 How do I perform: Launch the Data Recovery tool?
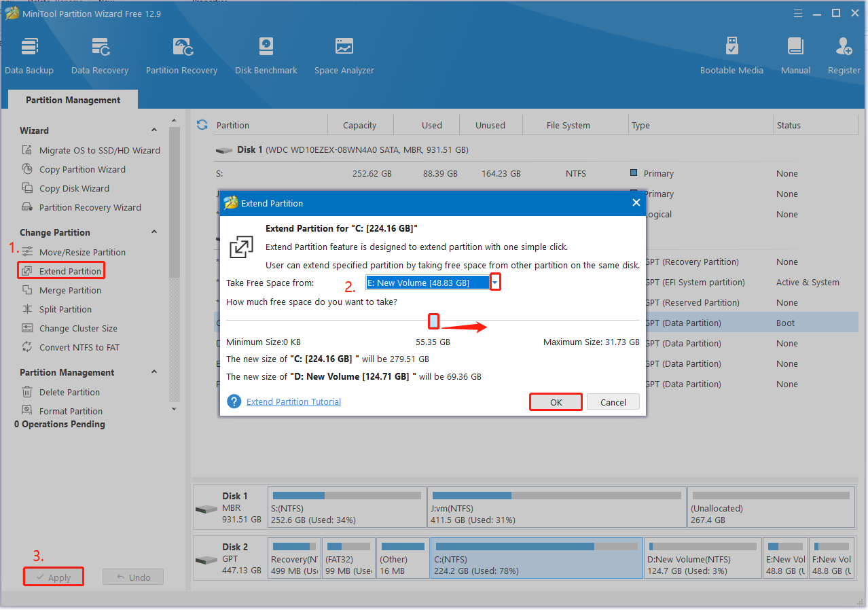tap(100, 56)
